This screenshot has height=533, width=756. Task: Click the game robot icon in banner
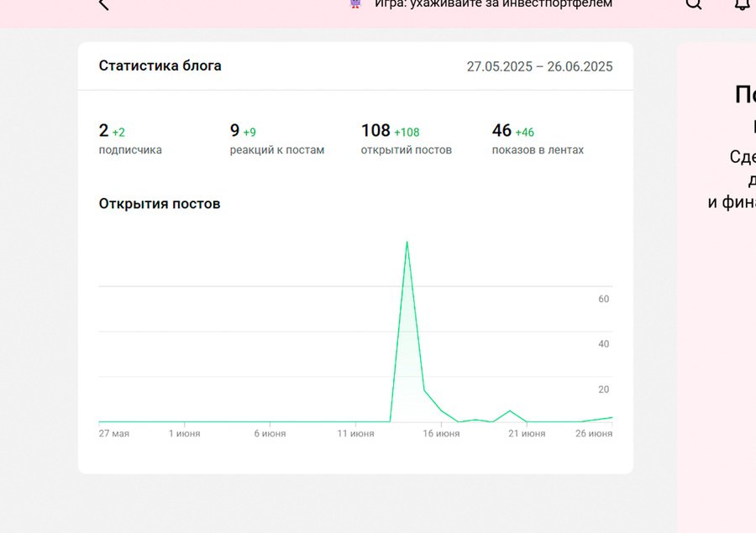(x=355, y=3)
